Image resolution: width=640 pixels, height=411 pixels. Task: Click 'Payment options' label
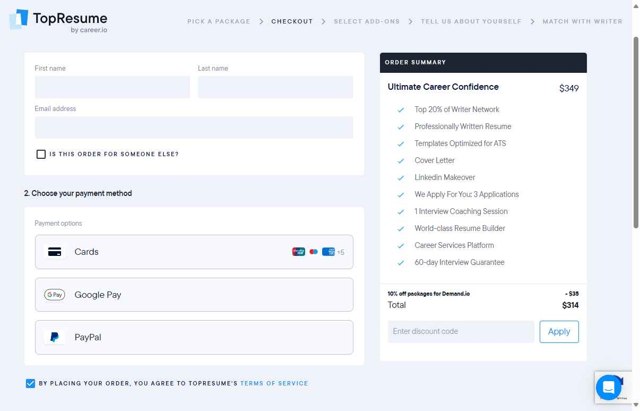point(58,223)
